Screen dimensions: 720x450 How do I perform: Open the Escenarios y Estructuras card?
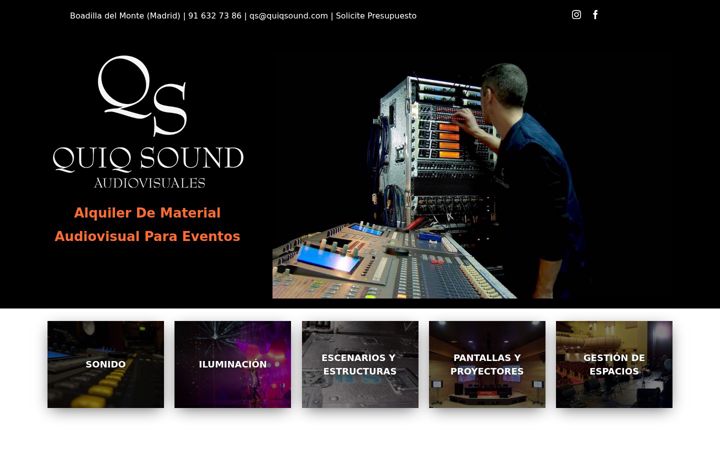pyautogui.click(x=360, y=364)
